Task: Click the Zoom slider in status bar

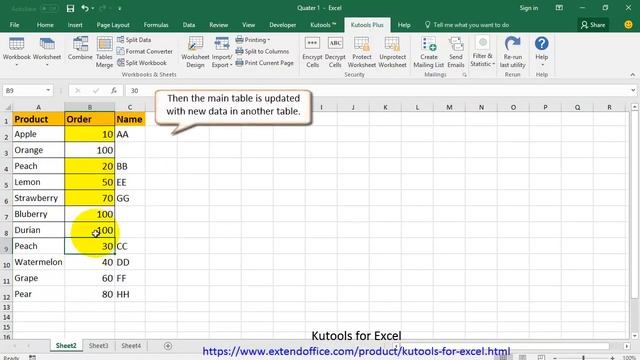Action: (x=584, y=358)
